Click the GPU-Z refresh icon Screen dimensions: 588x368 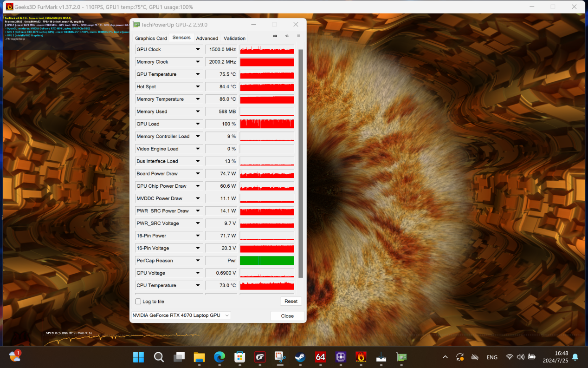(287, 36)
